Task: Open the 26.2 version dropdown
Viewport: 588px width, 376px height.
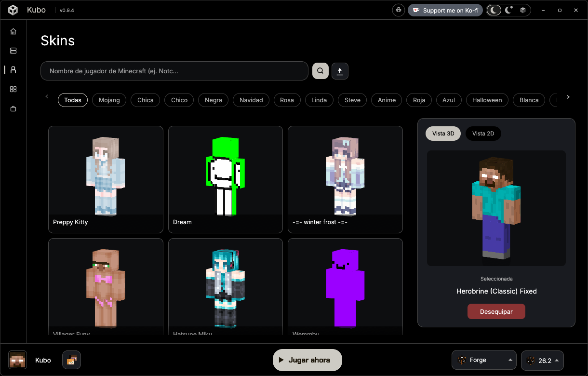Action: [542, 360]
